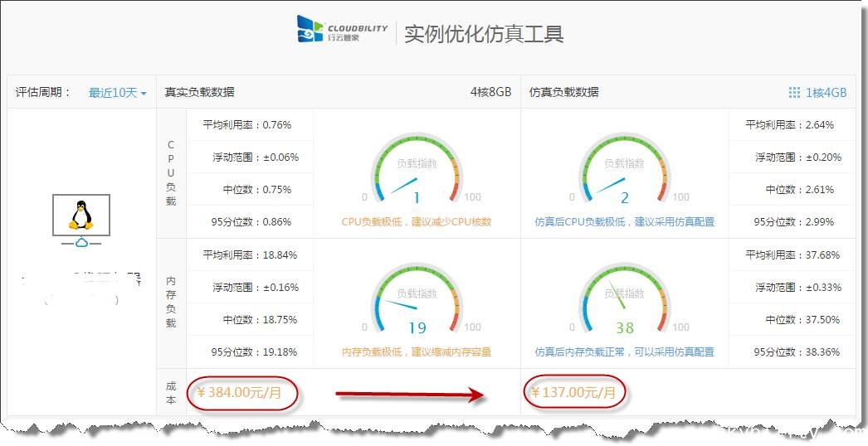868x446 pixels.
Task: Click the Cloudbility logo icon
Action: pyautogui.click(x=310, y=28)
